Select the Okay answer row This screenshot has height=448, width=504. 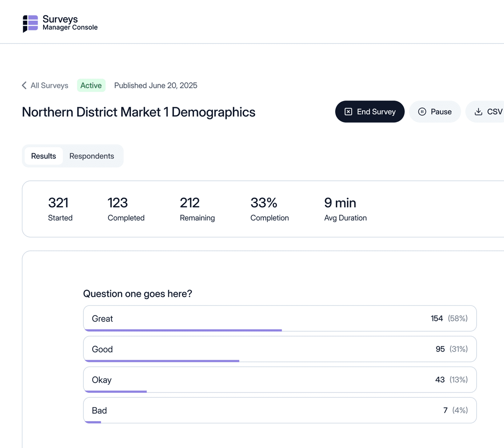(279, 379)
